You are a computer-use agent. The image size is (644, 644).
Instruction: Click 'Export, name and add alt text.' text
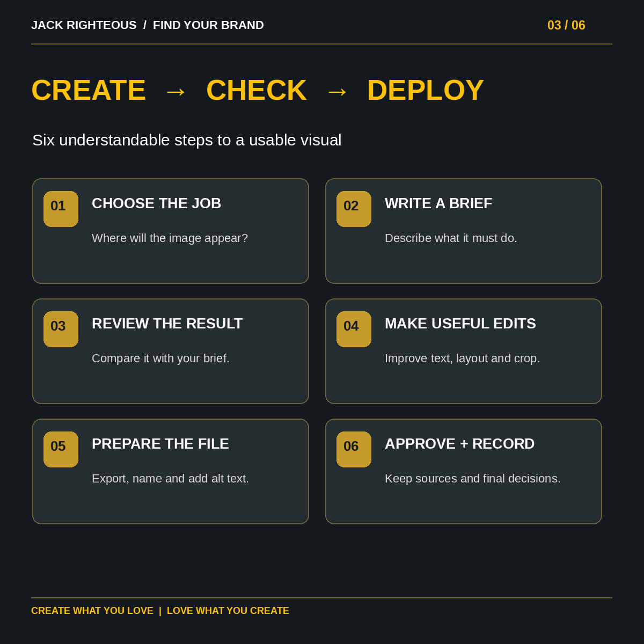(x=170, y=479)
